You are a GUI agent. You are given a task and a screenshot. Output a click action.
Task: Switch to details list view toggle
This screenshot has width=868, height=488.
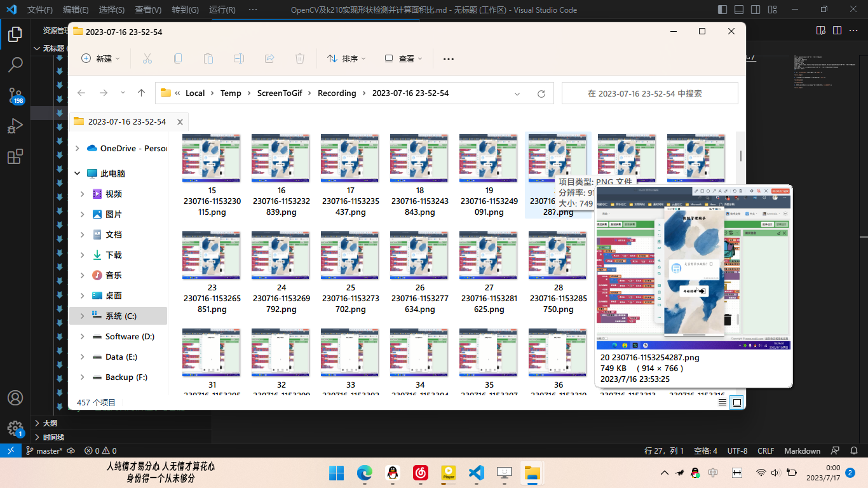click(x=722, y=402)
